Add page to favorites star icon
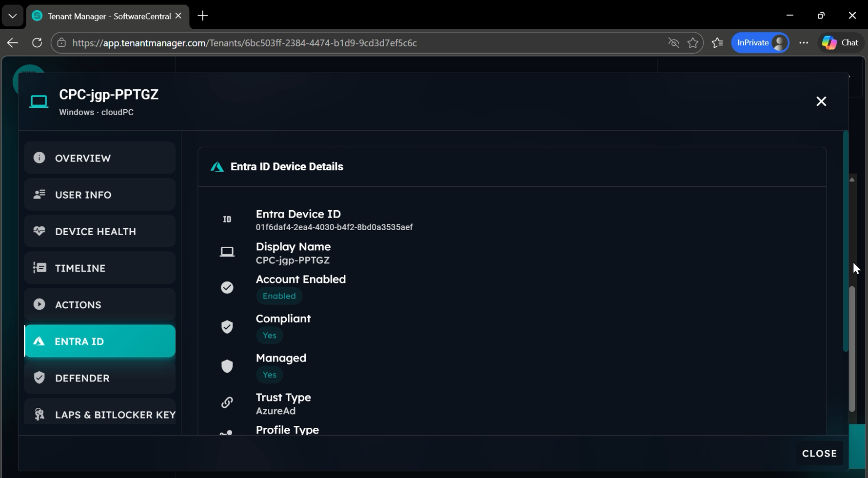Screen dimensions: 868x478 point(692,43)
